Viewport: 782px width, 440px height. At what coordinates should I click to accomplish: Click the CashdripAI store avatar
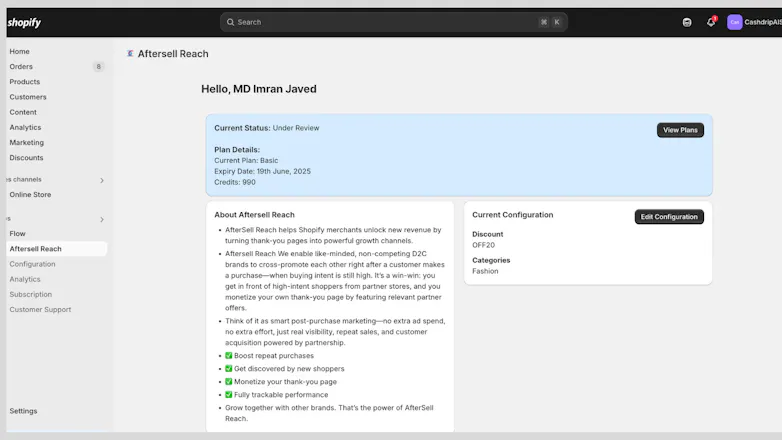pyautogui.click(x=735, y=22)
